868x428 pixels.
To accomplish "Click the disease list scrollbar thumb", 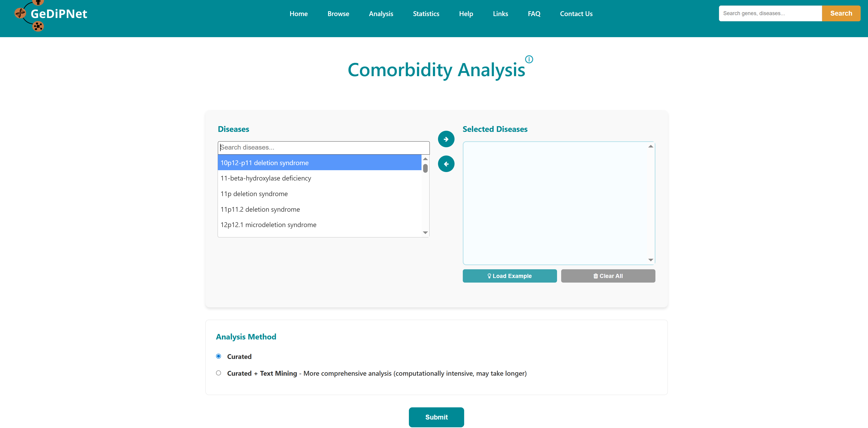I will pyautogui.click(x=425, y=168).
